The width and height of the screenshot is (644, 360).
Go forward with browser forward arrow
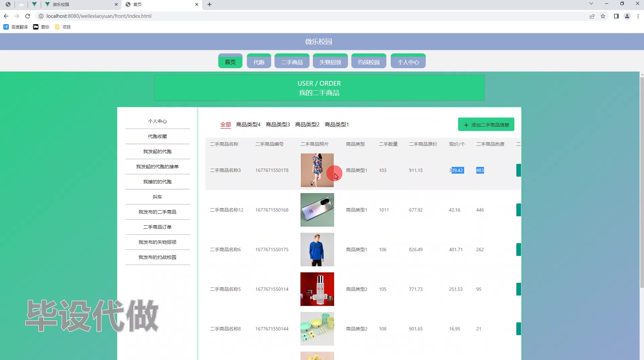(17, 16)
